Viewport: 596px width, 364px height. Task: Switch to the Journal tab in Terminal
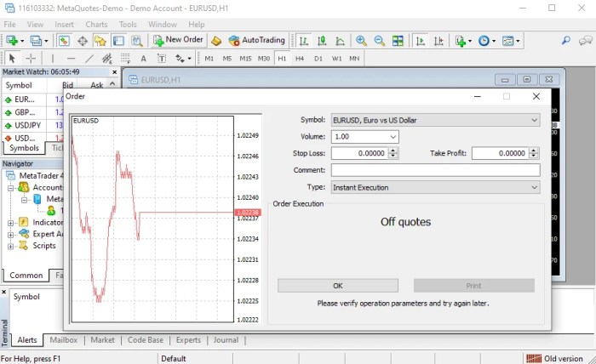click(226, 340)
